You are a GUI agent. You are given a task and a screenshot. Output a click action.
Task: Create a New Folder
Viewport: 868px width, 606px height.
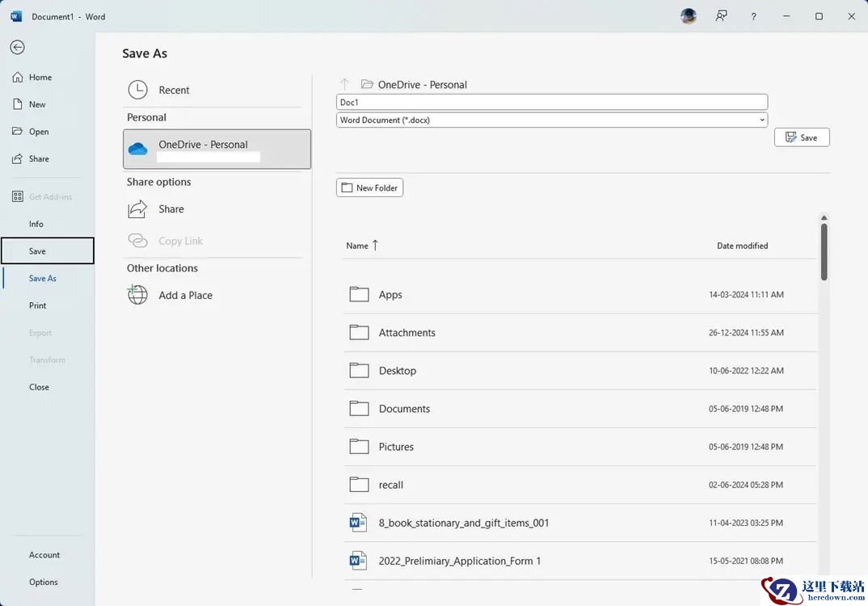click(369, 187)
